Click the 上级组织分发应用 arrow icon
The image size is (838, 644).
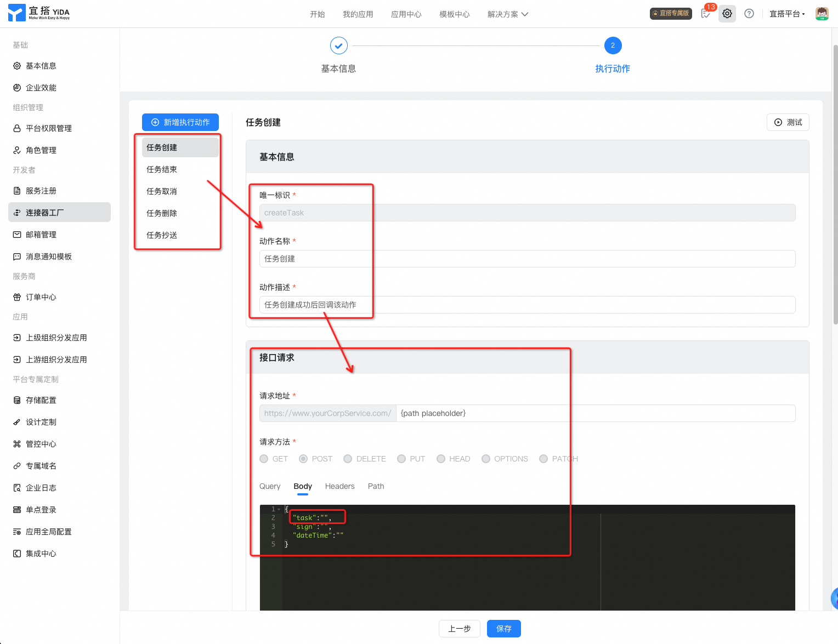[17, 338]
